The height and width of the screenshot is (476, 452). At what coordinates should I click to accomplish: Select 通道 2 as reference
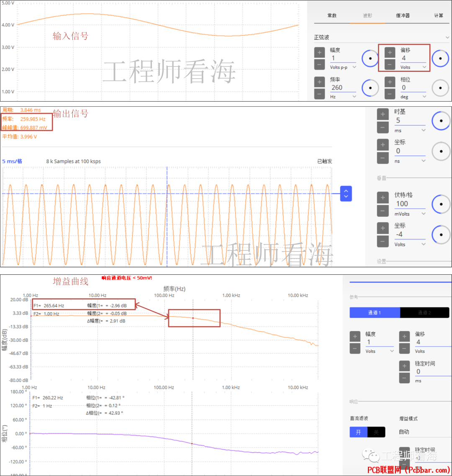pyautogui.click(x=425, y=313)
